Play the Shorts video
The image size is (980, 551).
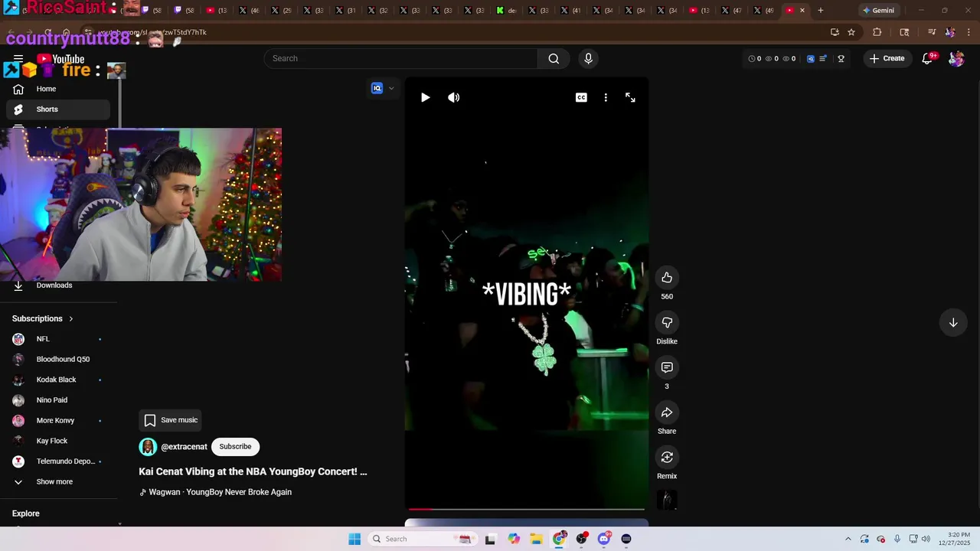(426, 97)
